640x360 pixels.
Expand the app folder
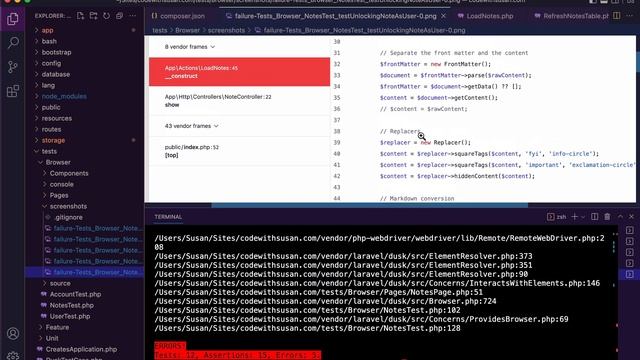click(x=47, y=30)
